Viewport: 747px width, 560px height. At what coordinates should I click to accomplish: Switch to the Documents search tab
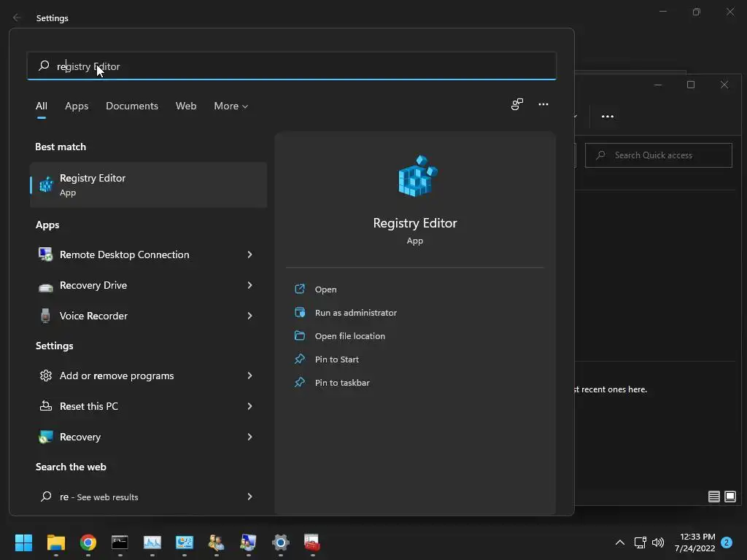[132, 106]
